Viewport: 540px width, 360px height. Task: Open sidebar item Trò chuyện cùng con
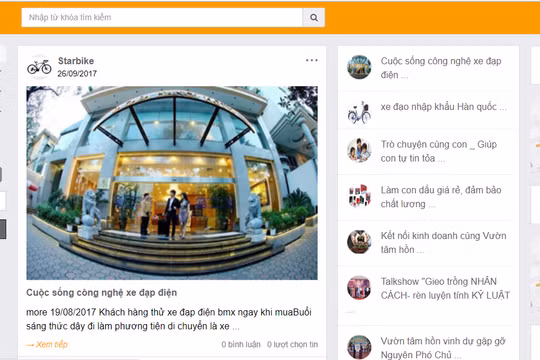coord(439,151)
